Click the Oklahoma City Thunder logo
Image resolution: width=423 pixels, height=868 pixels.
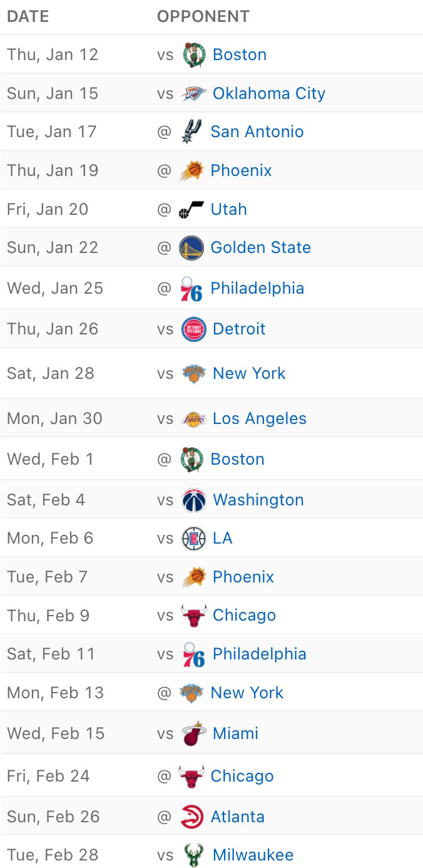(x=193, y=93)
